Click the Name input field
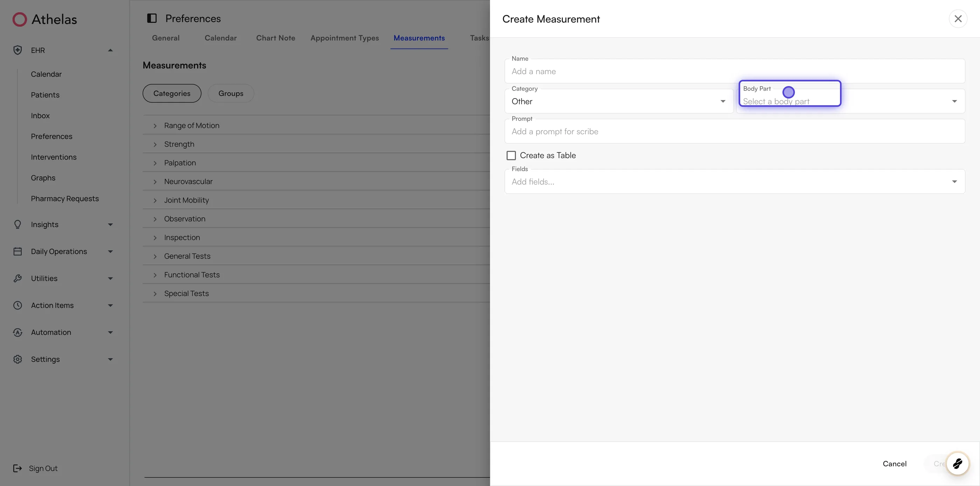Screen dimensions: 980x486 735,71
